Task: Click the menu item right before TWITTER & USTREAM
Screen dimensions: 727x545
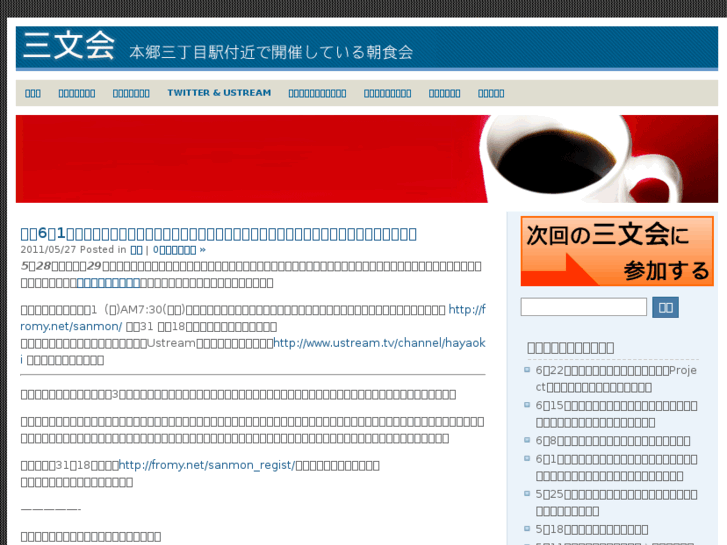Action: point(131,93)
